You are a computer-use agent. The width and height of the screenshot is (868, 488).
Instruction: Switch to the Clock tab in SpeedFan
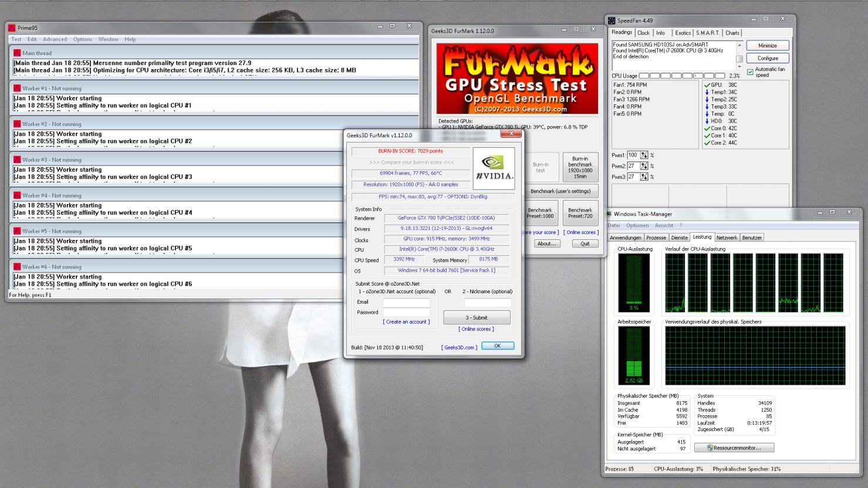click(644, 33)
